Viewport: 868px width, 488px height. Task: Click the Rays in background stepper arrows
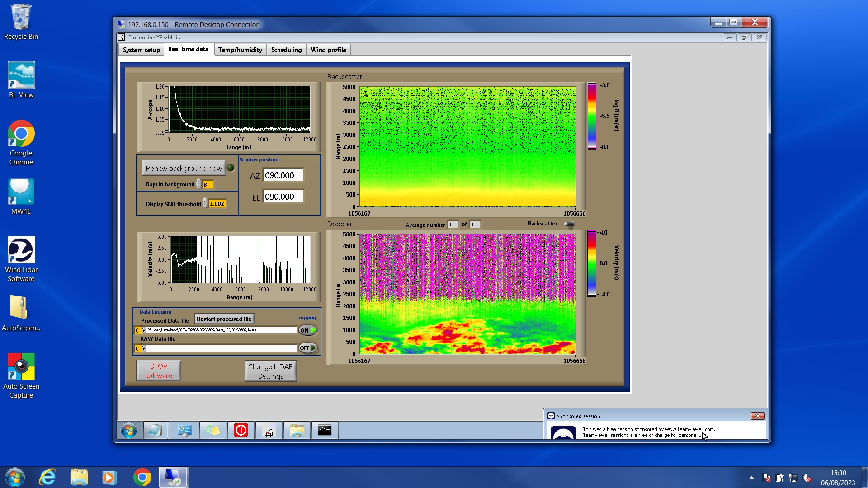point(199,184)
